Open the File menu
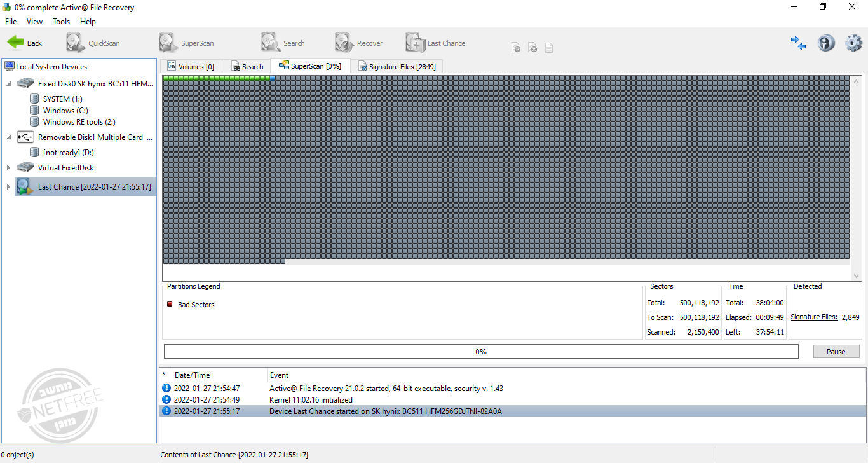868x463 pixels. point(11,21)
